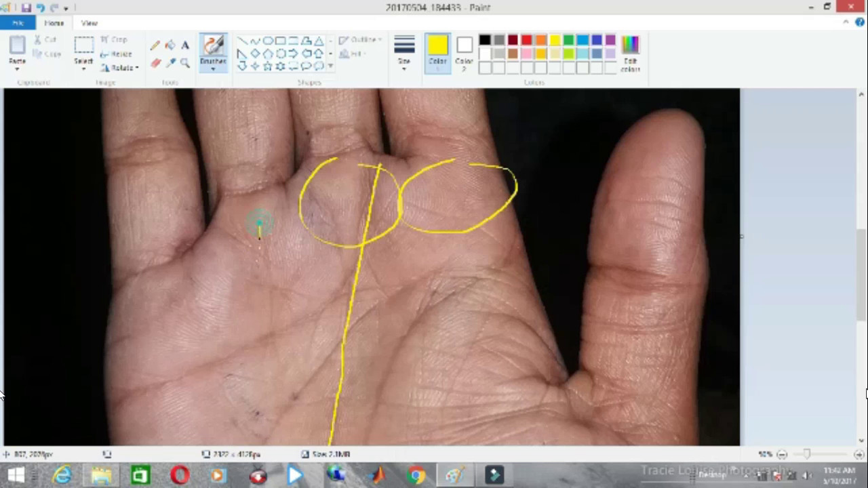The height and width of the screenshot is (488, 868).
Task: Select the Text tool
Action: point(184,45)
